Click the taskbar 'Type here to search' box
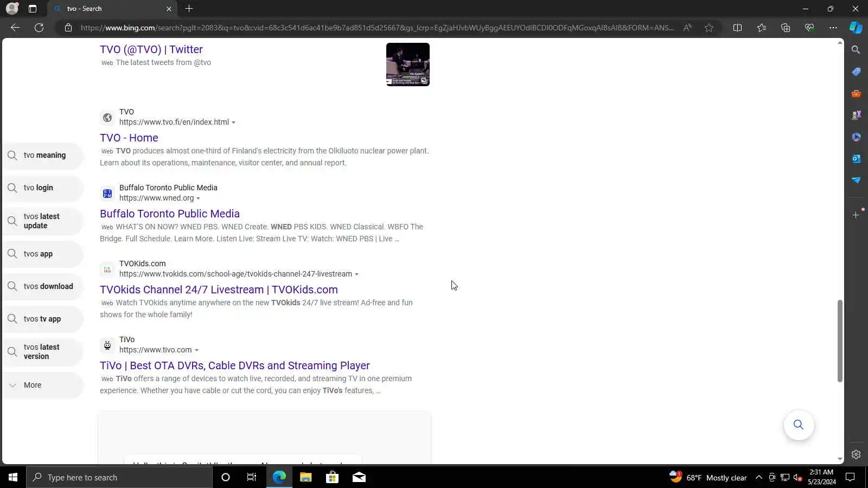 [x=119, y=478]
